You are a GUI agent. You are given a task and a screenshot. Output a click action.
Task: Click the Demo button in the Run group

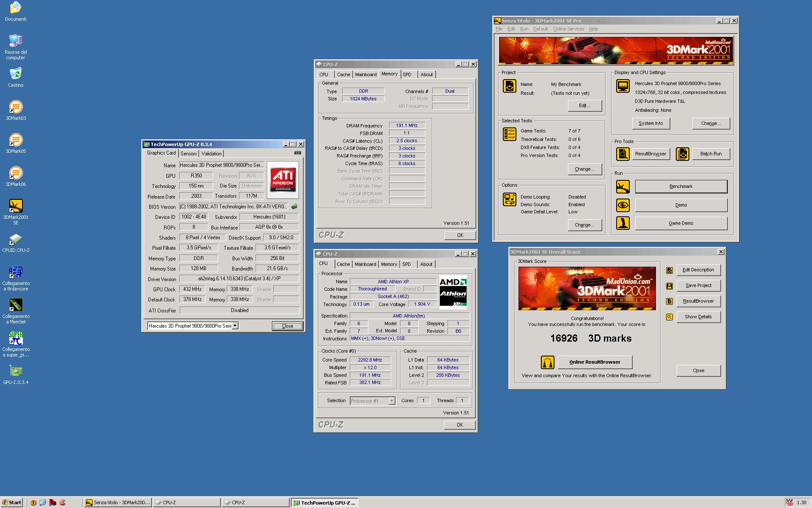(681, 205)
